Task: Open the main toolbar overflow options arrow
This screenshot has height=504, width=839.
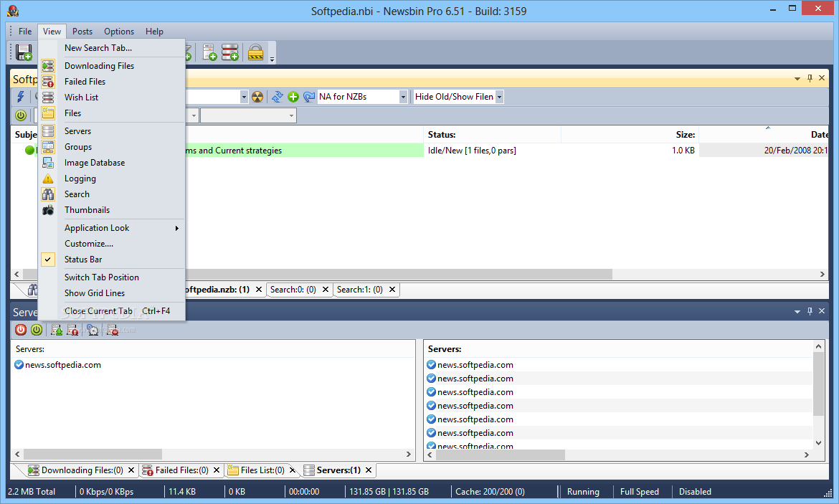Action: coord(272,59)
